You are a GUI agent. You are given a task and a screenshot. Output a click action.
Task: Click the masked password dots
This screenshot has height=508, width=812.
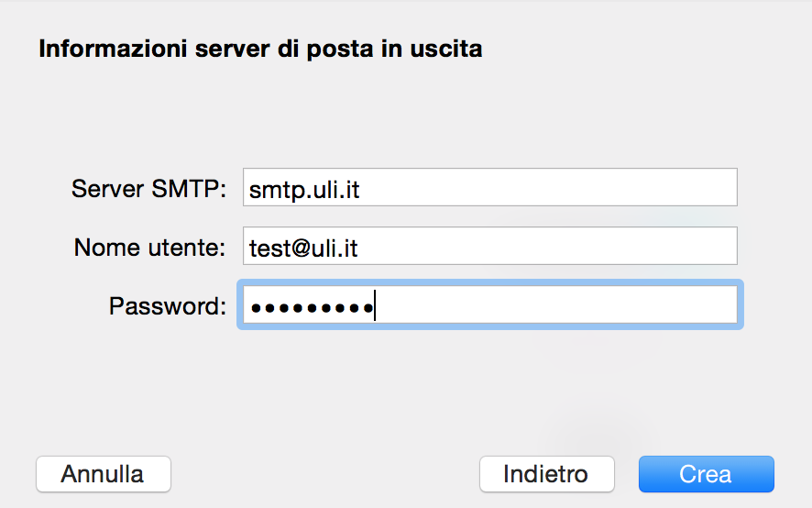tap(311, 307)
